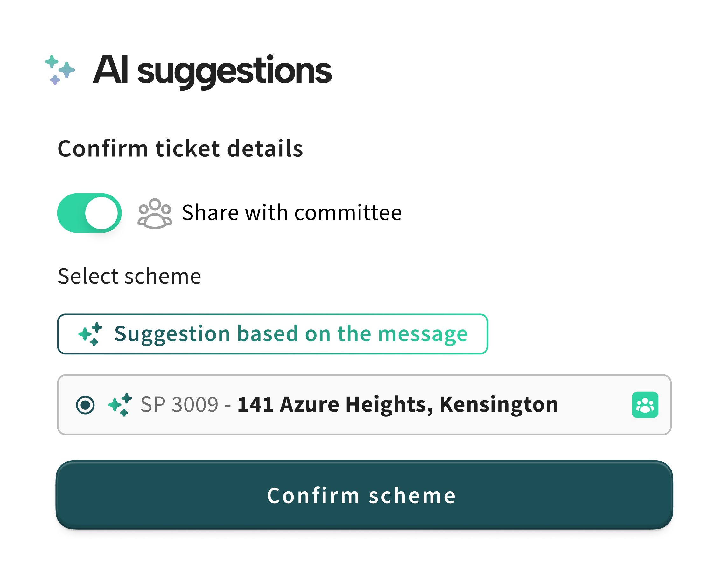
Task: Toggle the committee sharing switch off
Action: 90,213
